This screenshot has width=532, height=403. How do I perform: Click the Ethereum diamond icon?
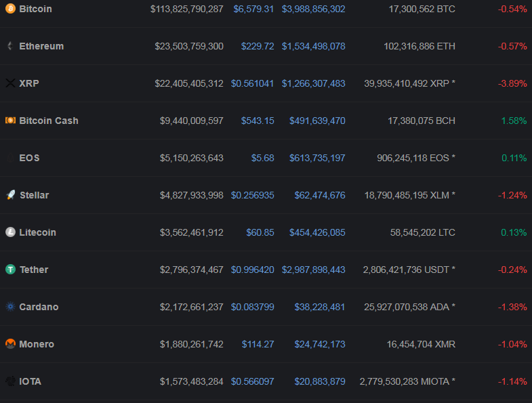(x=10, y=46)
